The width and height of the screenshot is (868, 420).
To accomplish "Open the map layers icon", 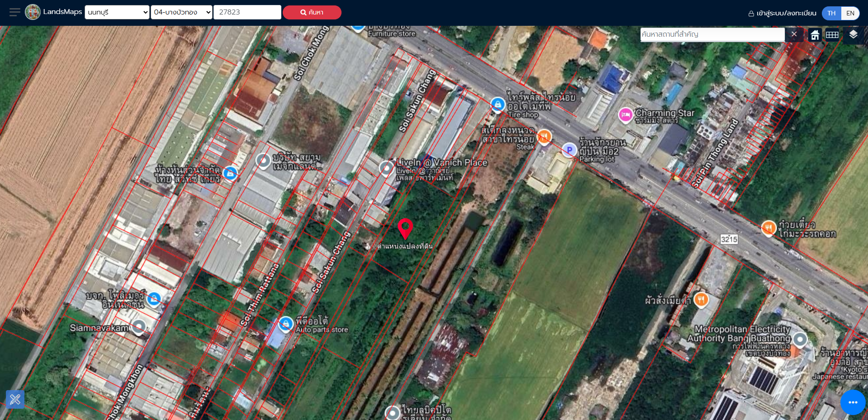I will [x=853, y=34].
